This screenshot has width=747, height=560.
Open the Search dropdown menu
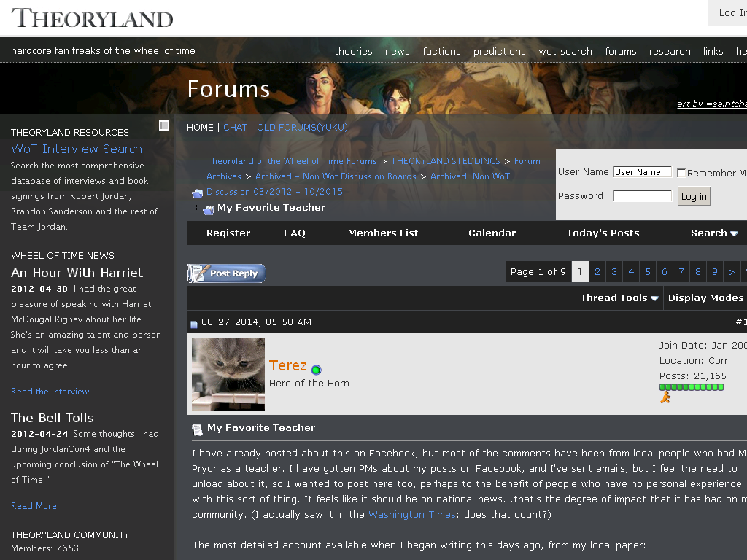click(x=714, y=233)
